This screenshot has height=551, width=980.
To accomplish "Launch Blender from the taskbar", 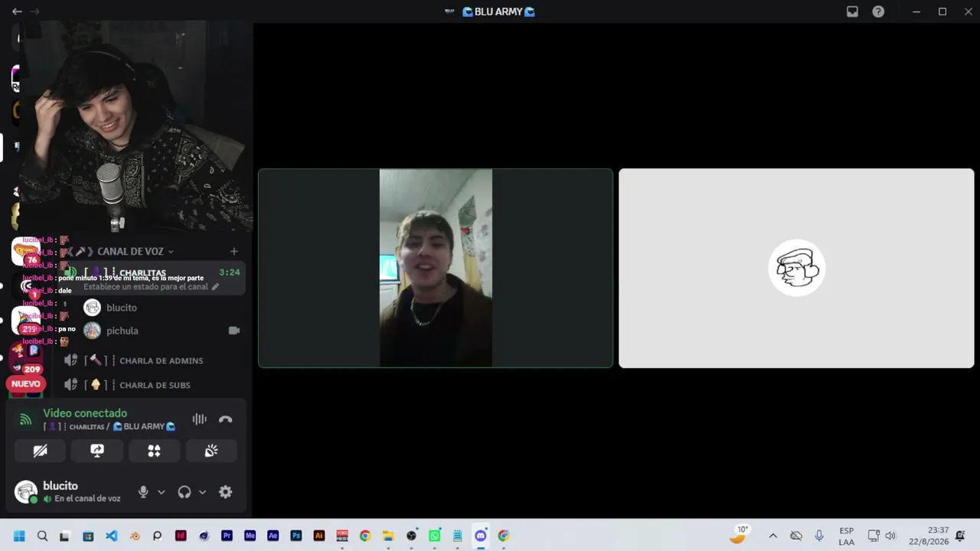I will (x=135, y=536).
